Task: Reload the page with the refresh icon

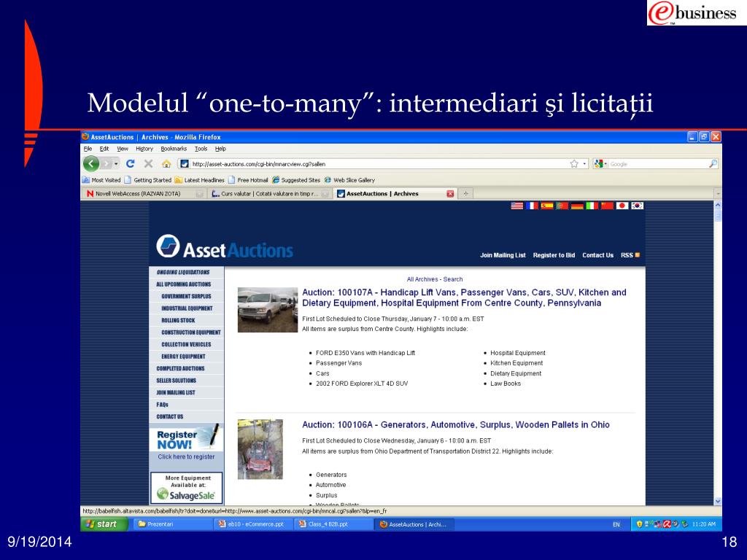Action: coord(130,164)
